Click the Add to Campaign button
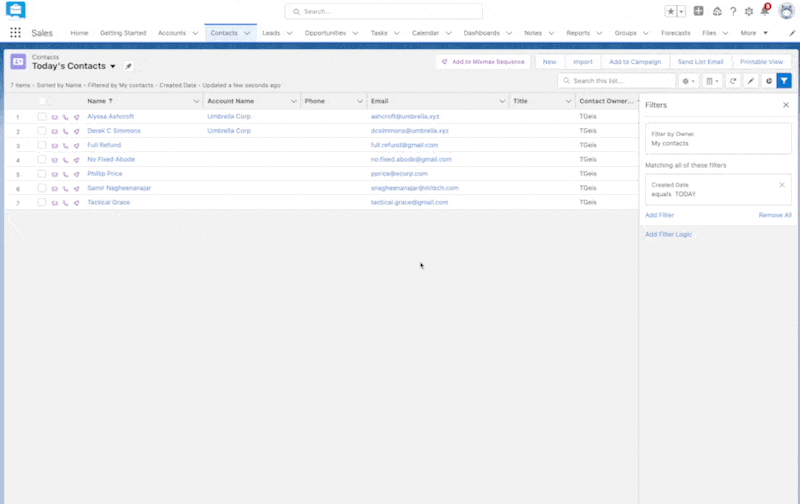The image size is (800, 504). (x=633, y=62)
